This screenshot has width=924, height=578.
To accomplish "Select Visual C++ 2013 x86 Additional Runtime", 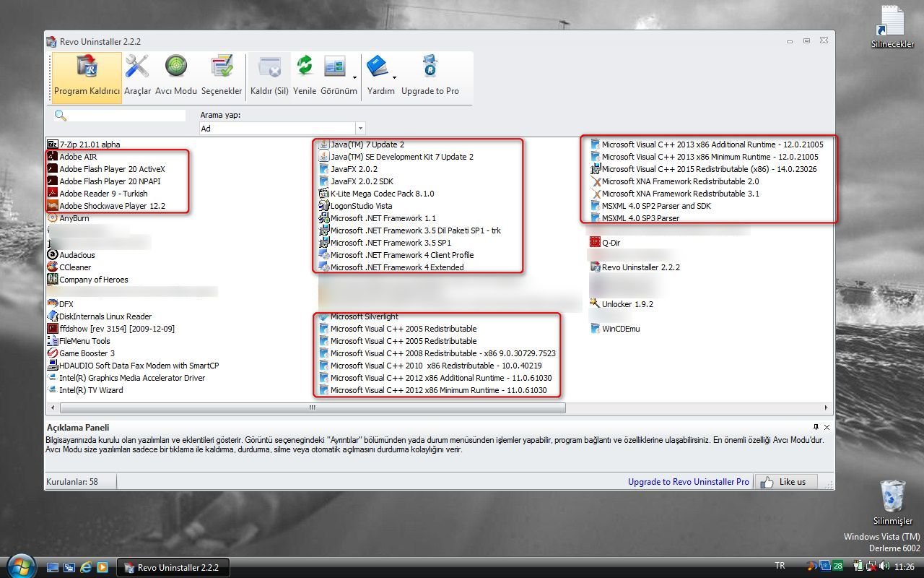I will [707, 144].
